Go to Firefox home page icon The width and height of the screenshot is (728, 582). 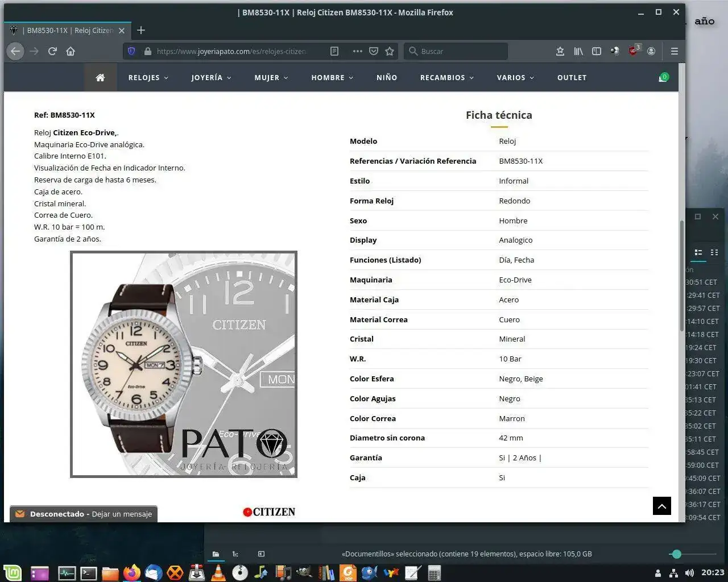tap(71, 51)
